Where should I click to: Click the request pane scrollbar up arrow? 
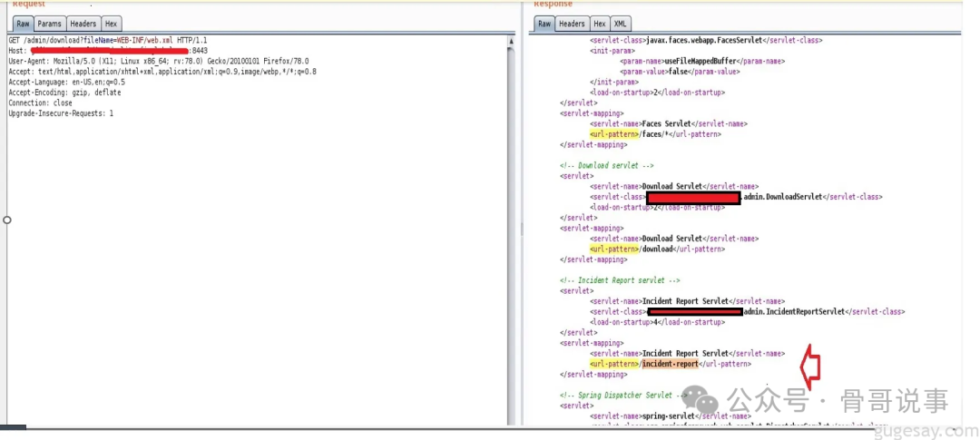point(511,41)
